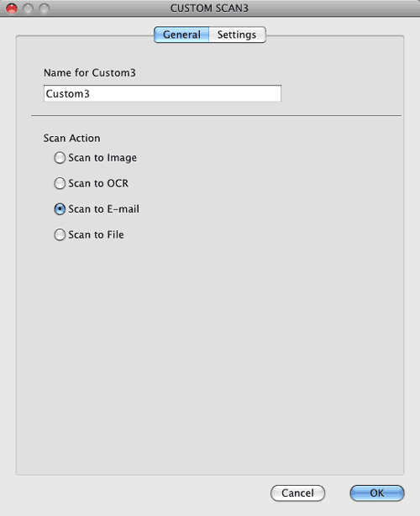This screenshot has width=420, height=516.
Task: Click the "Scan to OCR" label text
Action: (x=98, y=183)
